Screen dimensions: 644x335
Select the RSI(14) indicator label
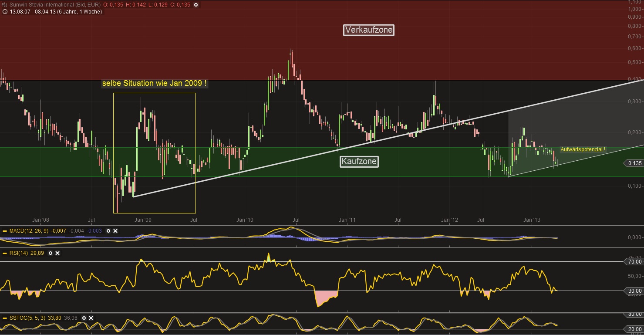[19, 253]
